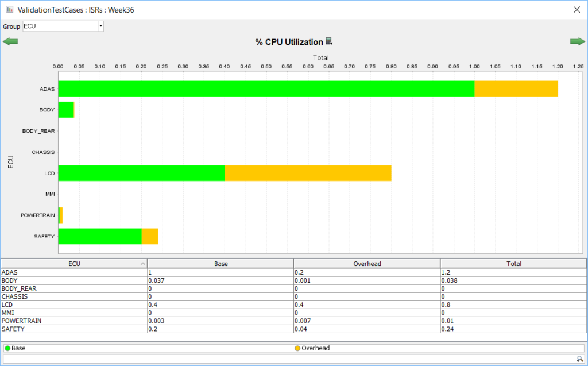Viewport: 588px width, 366px height.
Task: Click the POWERTRAIN label on the chart axis
Action: point(37,215)
